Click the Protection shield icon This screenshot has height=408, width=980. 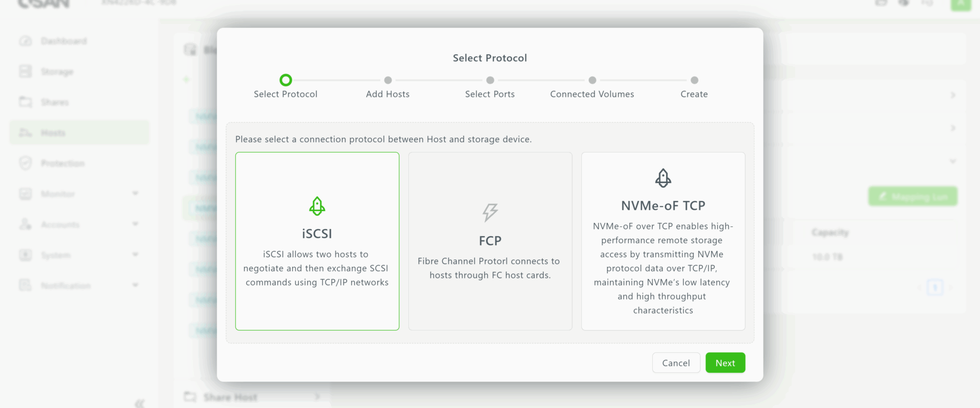coord(26,163)
